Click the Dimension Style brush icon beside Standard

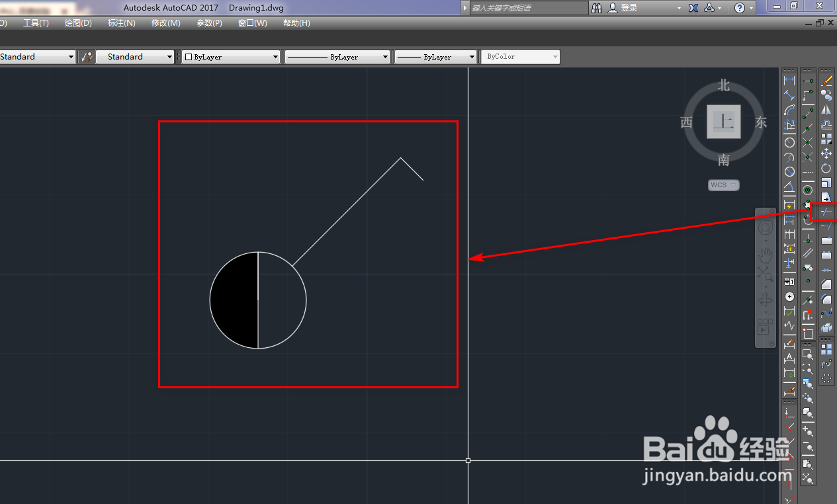pos(87,57)
